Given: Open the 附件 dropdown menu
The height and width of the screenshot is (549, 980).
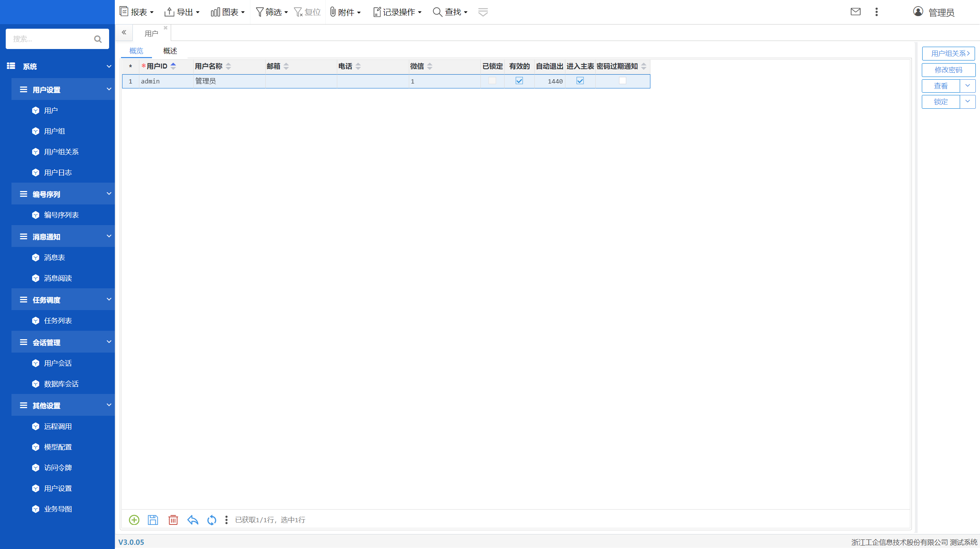Looking at the screenshot, I should click(345, 12).
